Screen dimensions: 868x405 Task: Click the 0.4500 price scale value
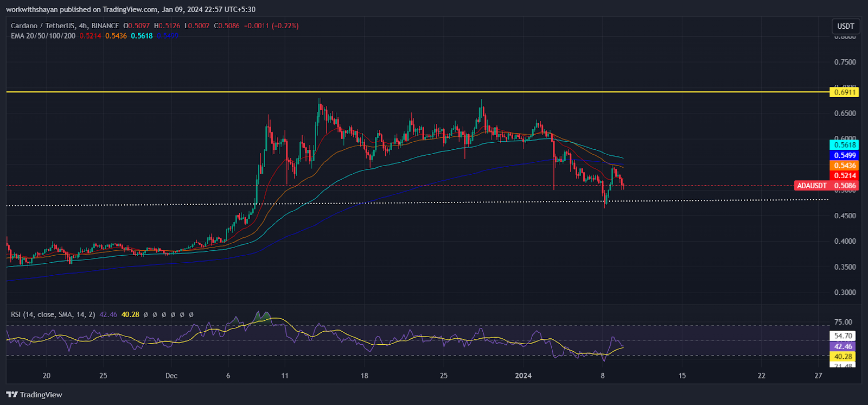point(845,216)
